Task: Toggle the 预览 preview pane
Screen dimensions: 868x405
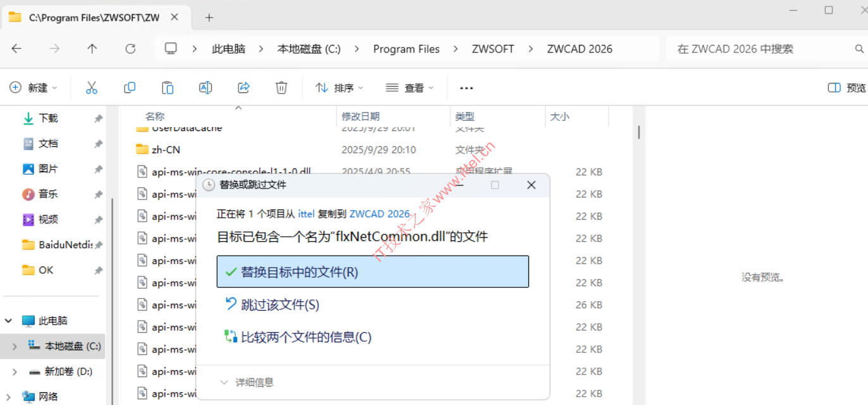Action: tap(846, 88)
